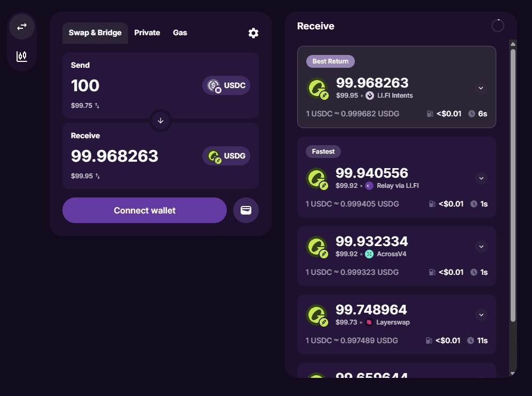Click scrollbar up arrow in Receive panel
Viewport: 532px width, 396px height.
tap(513, 44)
